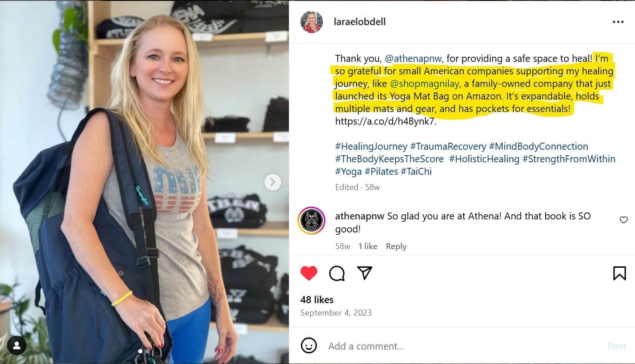Save the post with the bookmark icon
Screen dimensions: 635x364
(x=619, y=273)
